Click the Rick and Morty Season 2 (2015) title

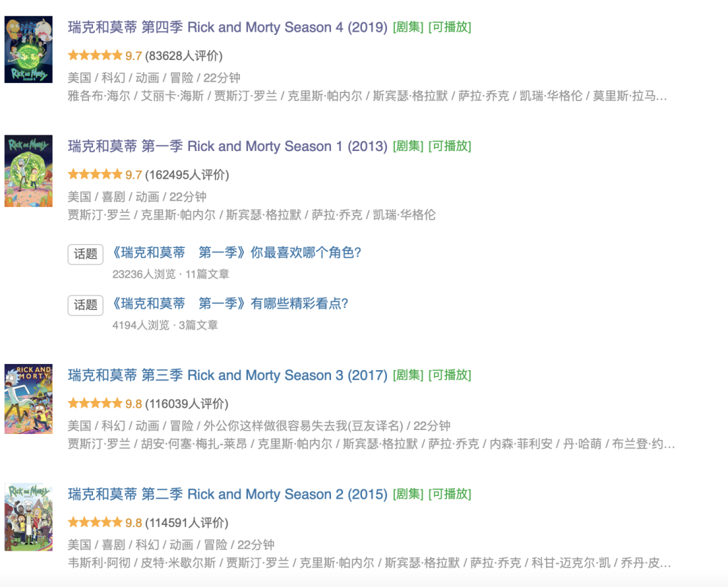pyautogui.click(x=227, y=494)
